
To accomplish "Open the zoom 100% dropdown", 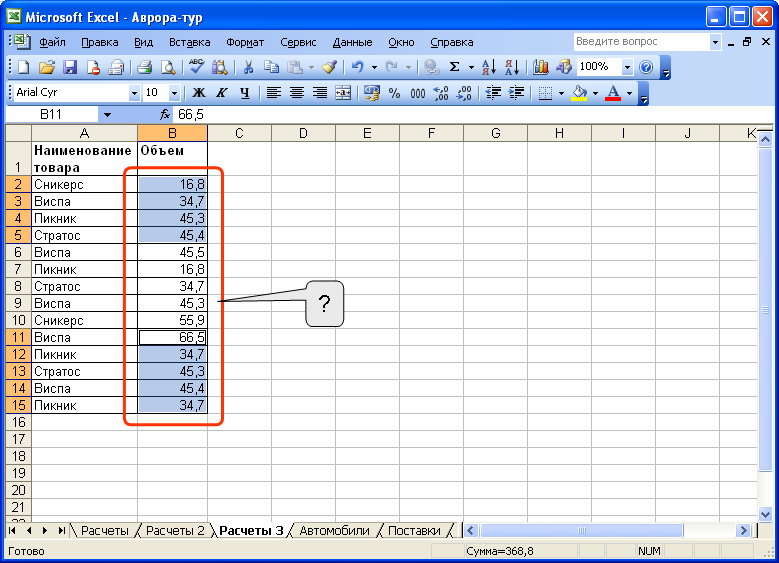I will click(x=627, y=67).
